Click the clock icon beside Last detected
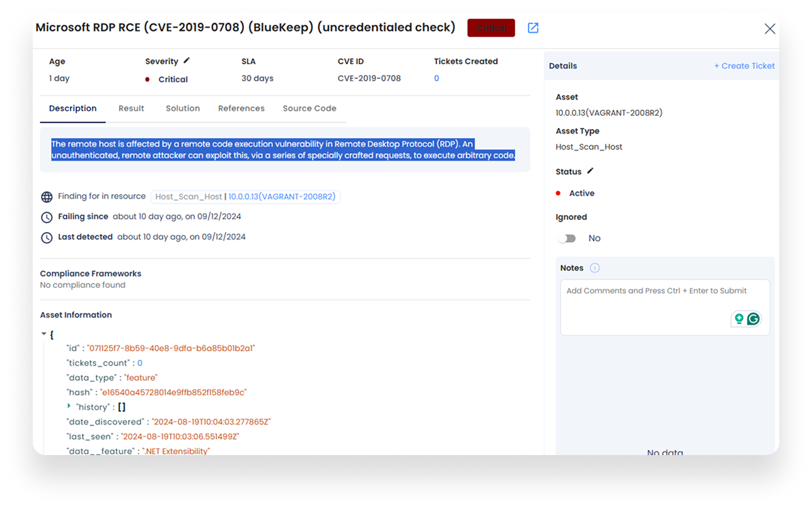Image resolution: width=812 pixels, height=508 pixels. [46, 238]
